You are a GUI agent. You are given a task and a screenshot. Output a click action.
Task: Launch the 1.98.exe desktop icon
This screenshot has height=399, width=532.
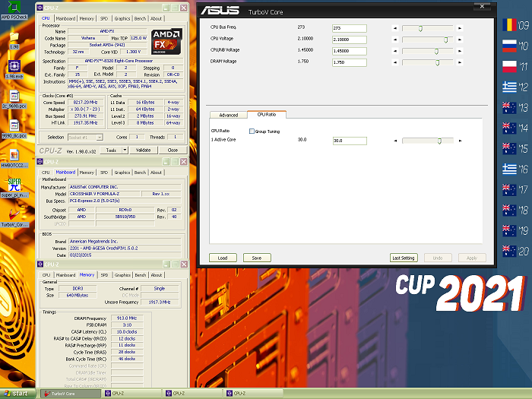[14, 69]
